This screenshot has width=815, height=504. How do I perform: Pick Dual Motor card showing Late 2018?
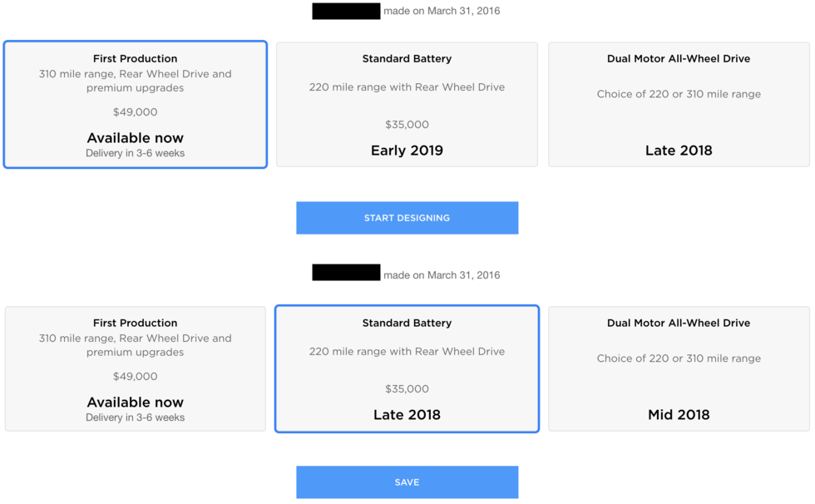click(x=679, y=104)
